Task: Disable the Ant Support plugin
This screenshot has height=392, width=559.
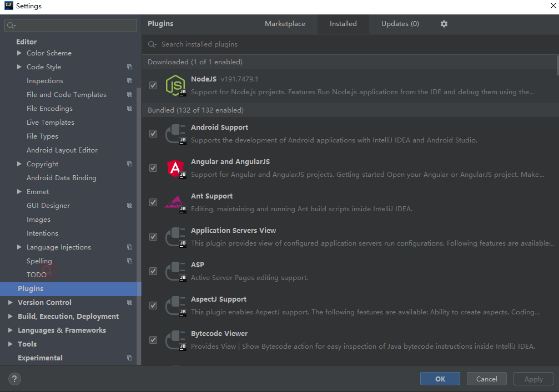Action: tap(153, 202)
